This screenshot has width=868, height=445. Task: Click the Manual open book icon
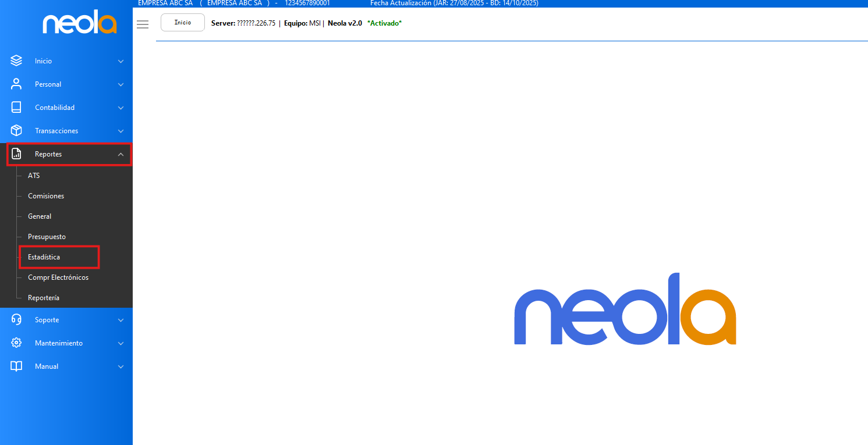pos(16,366)
